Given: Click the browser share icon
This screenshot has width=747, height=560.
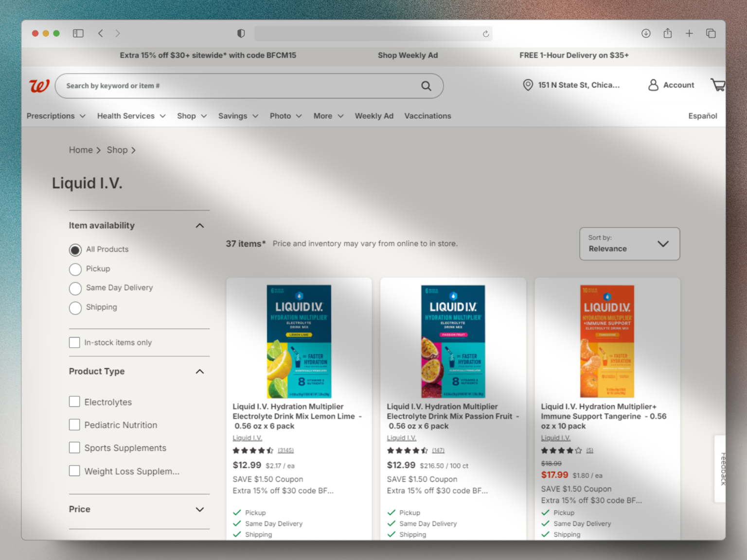Looking at the screenshot, I should click(668, 33).
